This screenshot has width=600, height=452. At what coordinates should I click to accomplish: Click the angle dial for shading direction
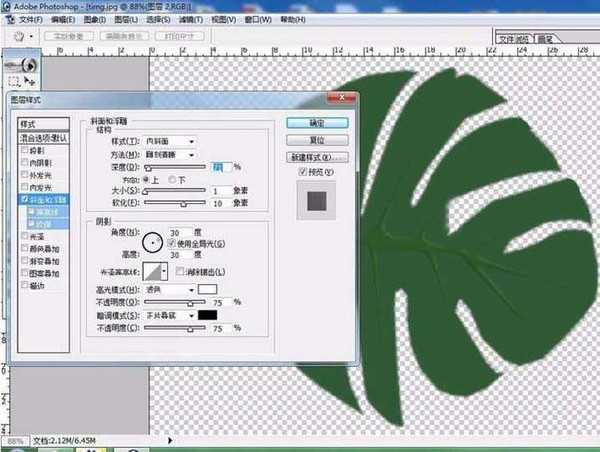coord(153,239)
